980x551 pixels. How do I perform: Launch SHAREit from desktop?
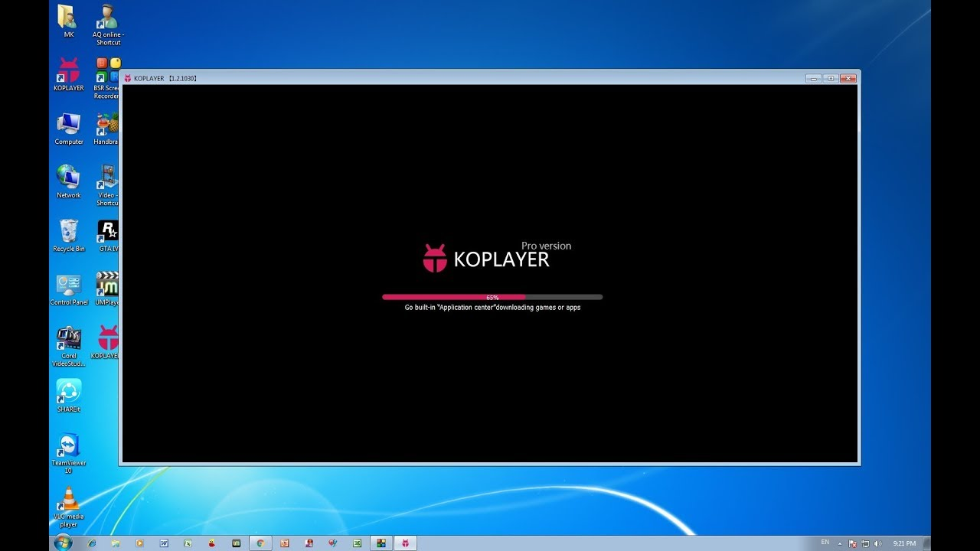click(x=68, y=396)
